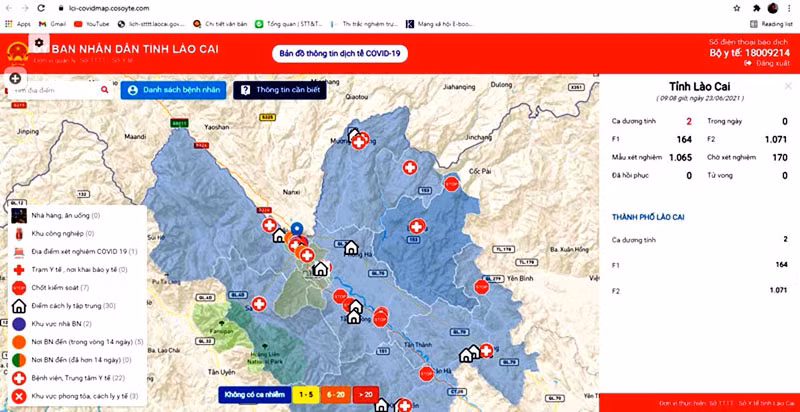This screenshot has width=800, height=412.
Task: Open the settings gear icon
Action: pos(39,43)
